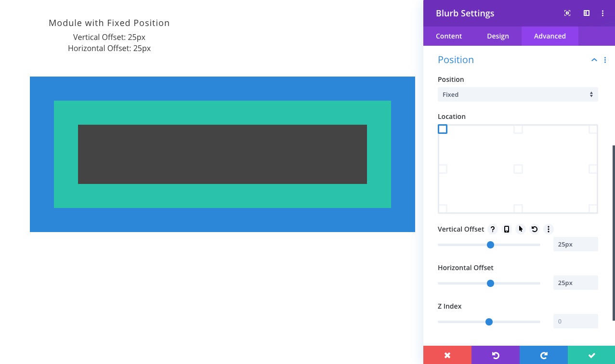The height and width of the screenshot is (364, 615).
Task: Click the Horizontal Offset slider handle
Action: pyautogui.click(x=490, y=283)
